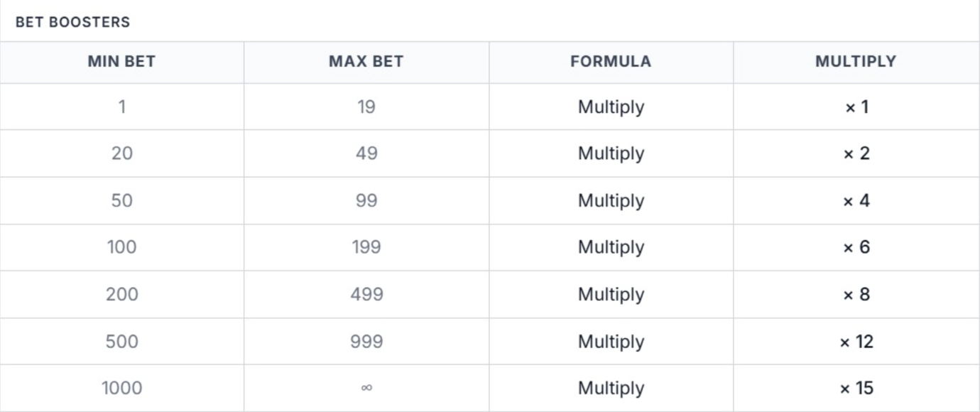Click the × 2 multiplier cell
The image size is (980, 412).
[x=856, y=153]
